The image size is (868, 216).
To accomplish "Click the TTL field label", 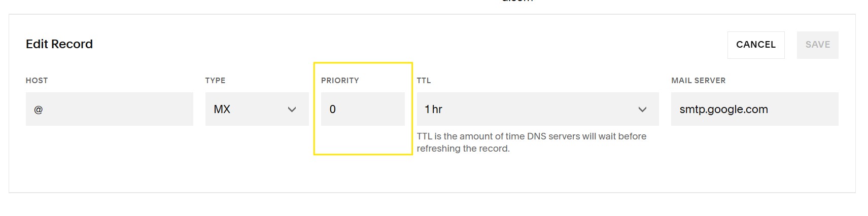I will coord(424,81).
